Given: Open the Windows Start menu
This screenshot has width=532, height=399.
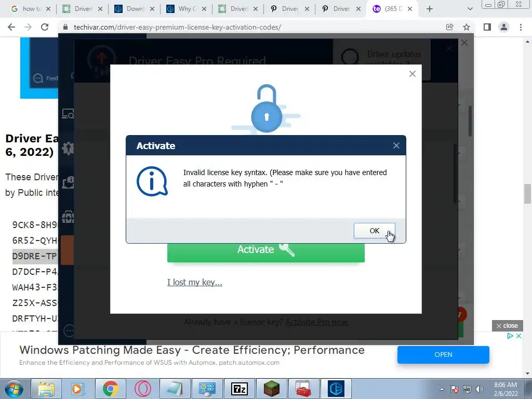Looking at the screenshot, I should coord(13,389).
